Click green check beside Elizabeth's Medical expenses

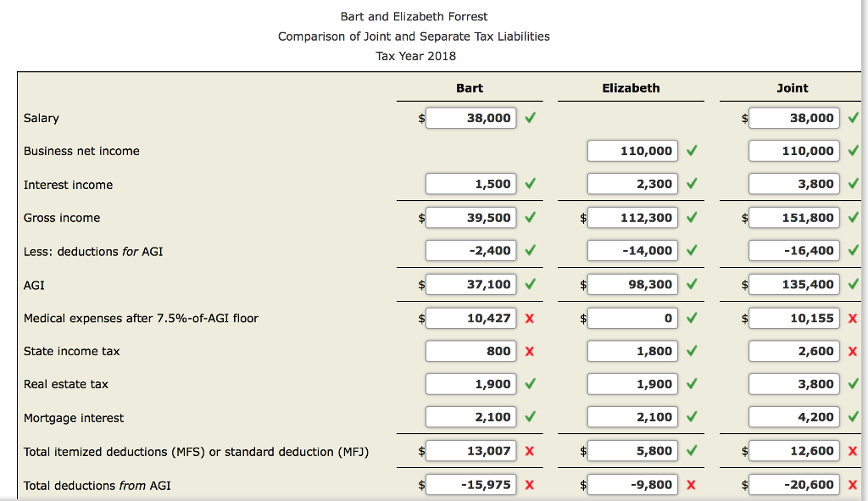[692, 318]
